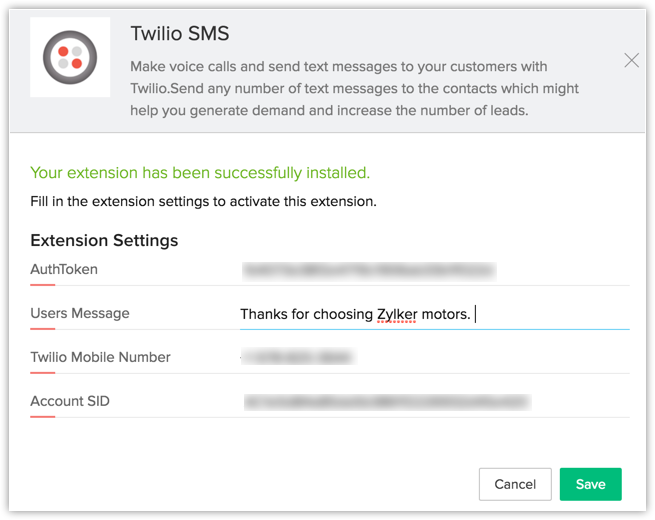This screenshot has height=520, width=655.
Task: Click the AuthToken label
Action: (x=64, y=269)
